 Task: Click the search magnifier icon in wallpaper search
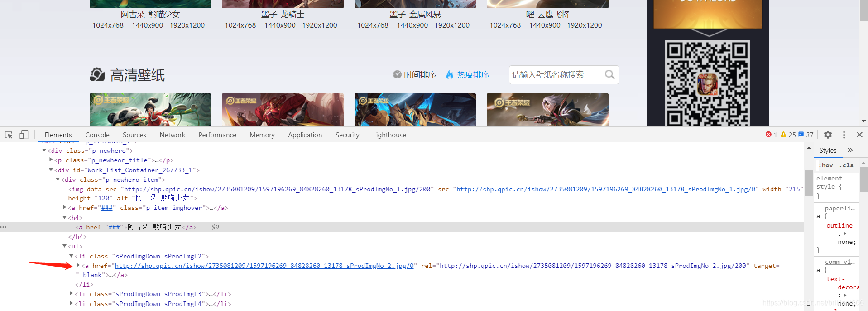(609, 74)
